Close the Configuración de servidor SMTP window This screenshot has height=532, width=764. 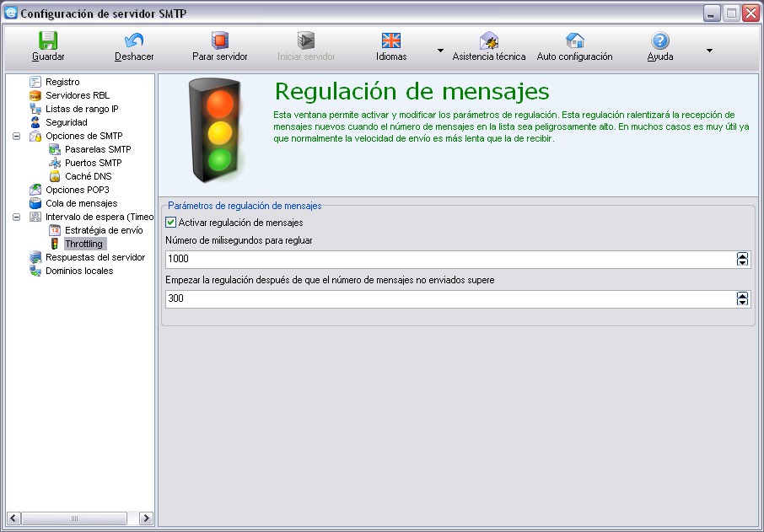[751, 13]
